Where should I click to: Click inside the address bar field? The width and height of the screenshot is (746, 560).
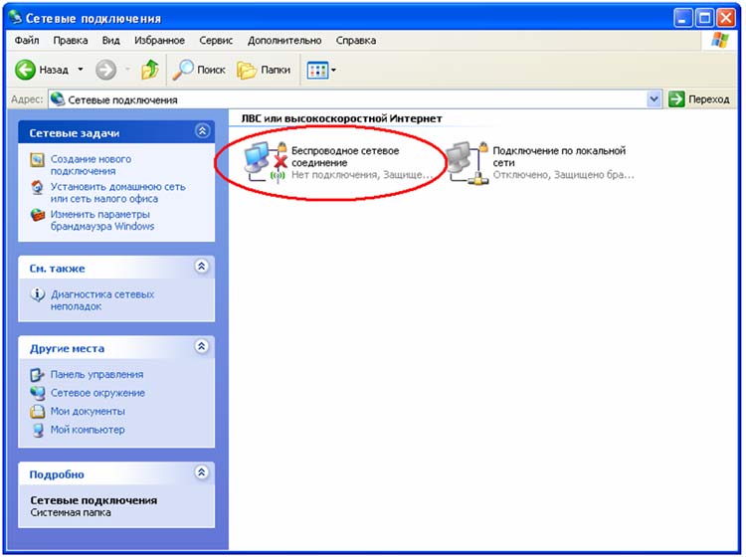[348, 99]
